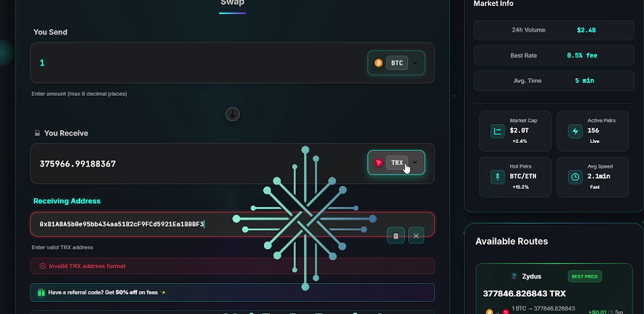
Task: Click the 24h Volume stat row
Action: click(554, 30)
